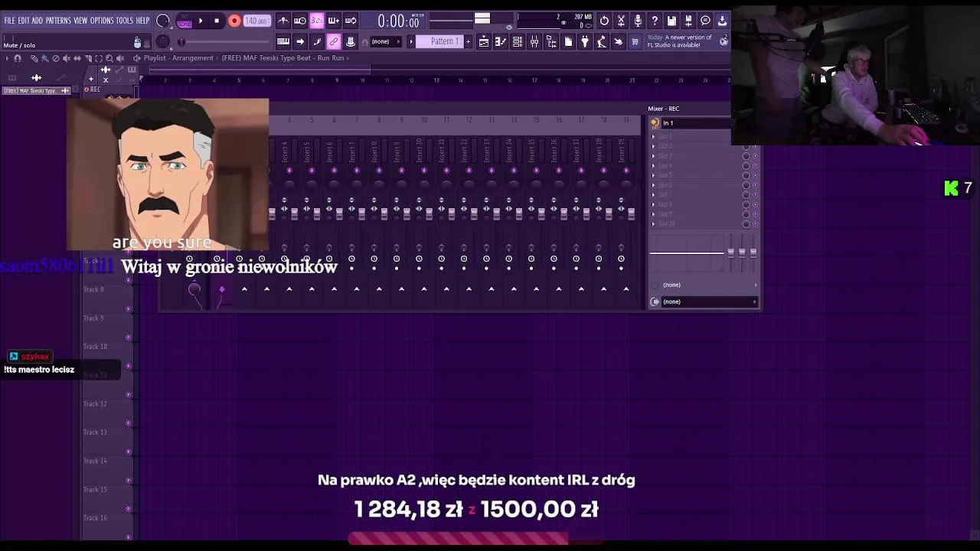This screenshot has height=551, width=980.
Task: Open the VIEW menu
Action: (x=80, y=21)
